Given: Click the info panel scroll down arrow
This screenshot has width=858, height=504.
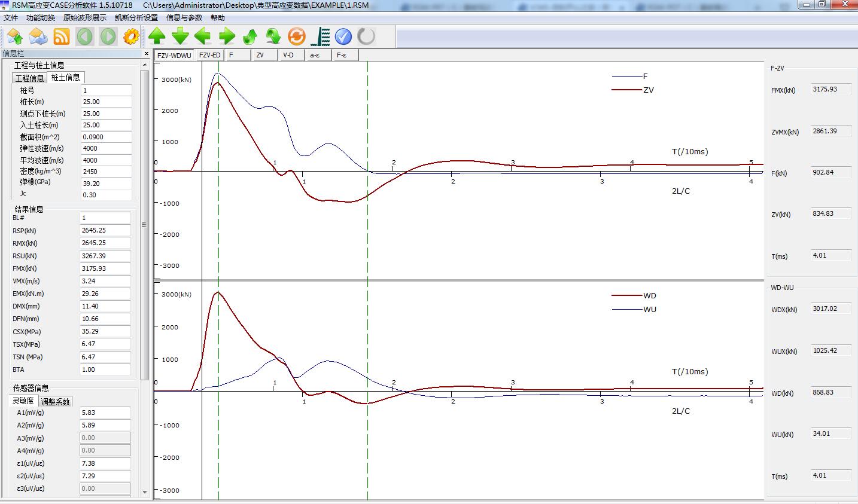Looking at the screenshot, I should (x=144, y=493).
